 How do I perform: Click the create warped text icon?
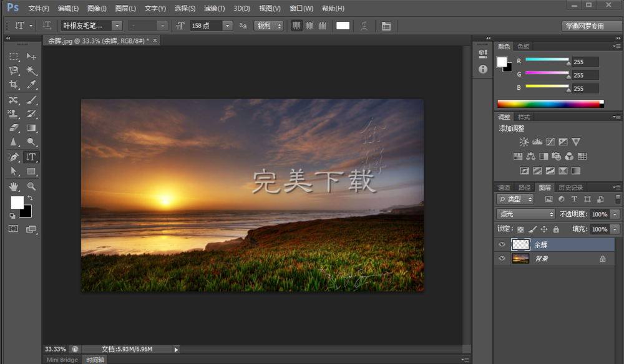pos(364,26)
